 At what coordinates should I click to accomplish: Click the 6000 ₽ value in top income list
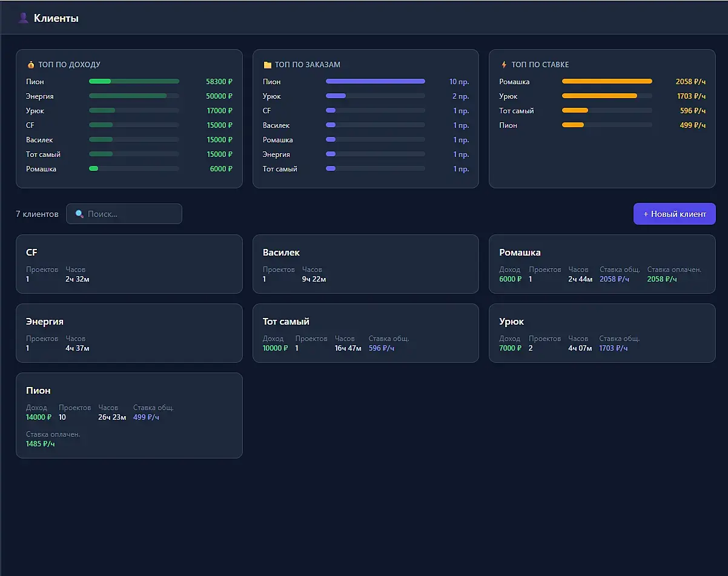(221, 169)
